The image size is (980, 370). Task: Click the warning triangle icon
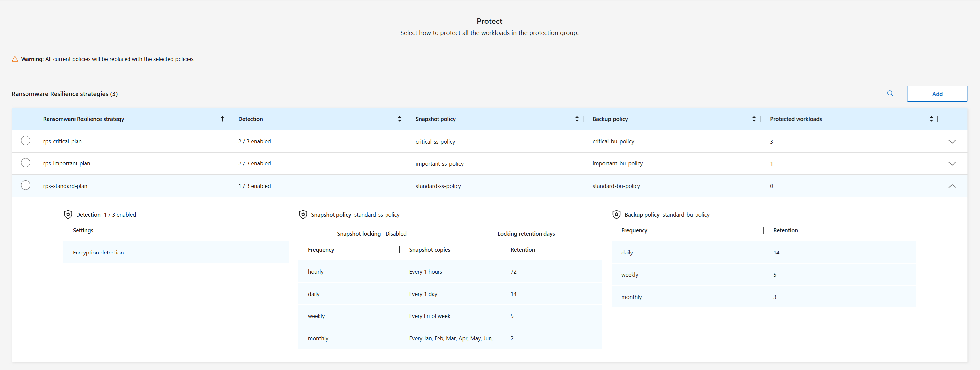point(15,59)
